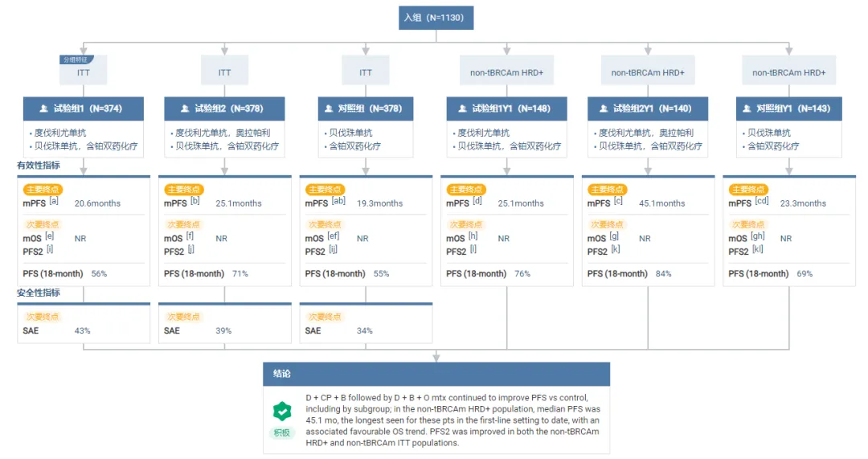Select the 安全性指标 section label

(x=39, y=293)
